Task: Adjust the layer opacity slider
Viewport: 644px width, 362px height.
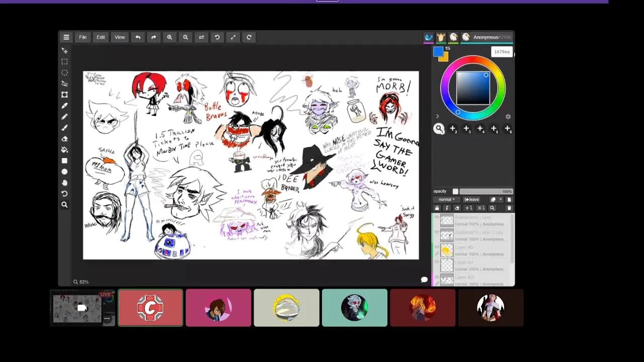Action: tap(486, 192)
